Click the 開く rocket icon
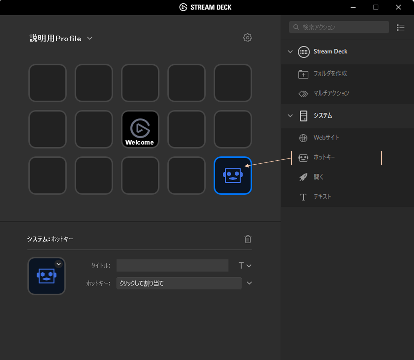Viewport: 414px width, 360px height. [303, 177]
